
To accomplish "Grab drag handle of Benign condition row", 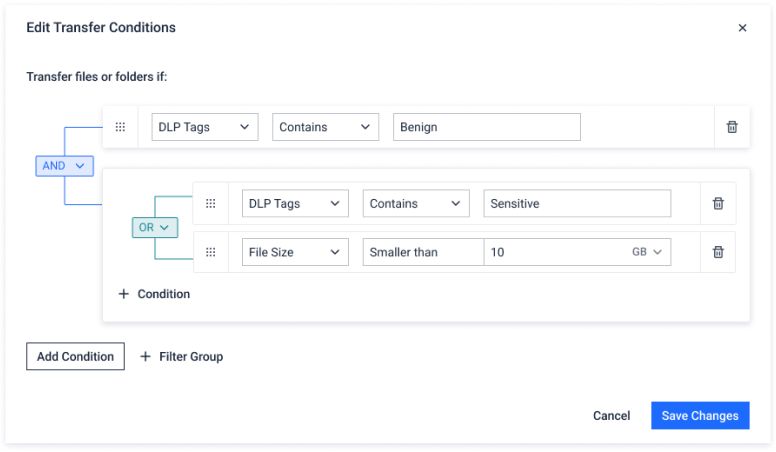I will tap(120, 127).
